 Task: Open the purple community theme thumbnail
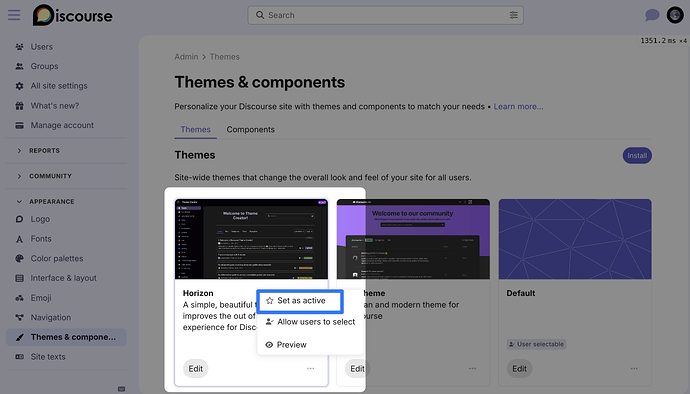coord(413,239)
